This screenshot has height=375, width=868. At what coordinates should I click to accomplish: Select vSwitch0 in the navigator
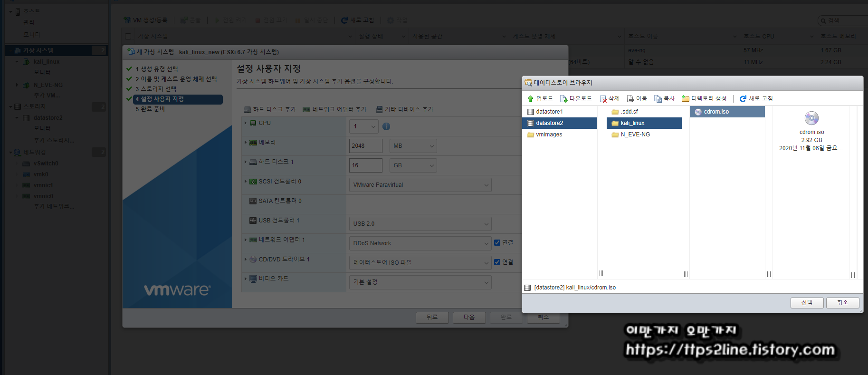click(x=46, y=163)
